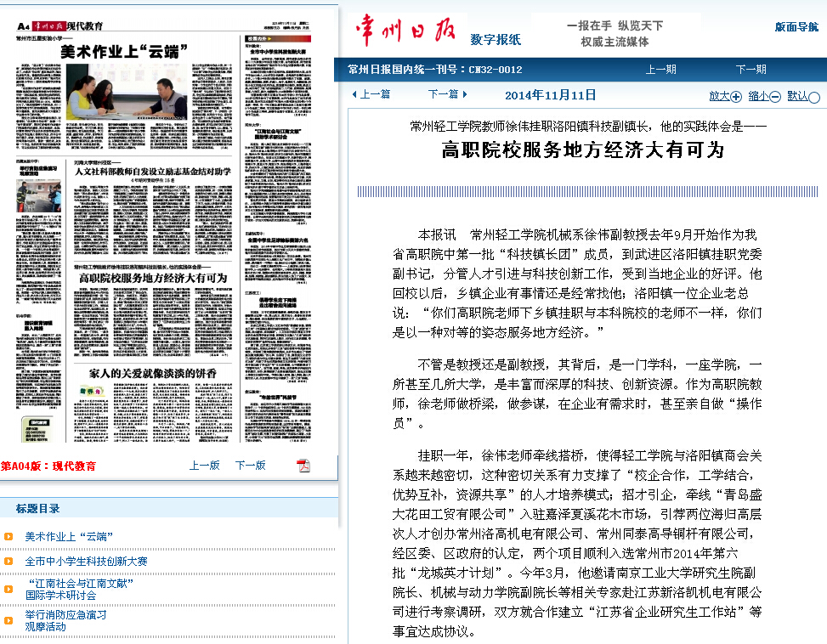The image size is (827, 644).
Task: Download the page PDF via the PDF icon
Action: (x=303, y=465)
